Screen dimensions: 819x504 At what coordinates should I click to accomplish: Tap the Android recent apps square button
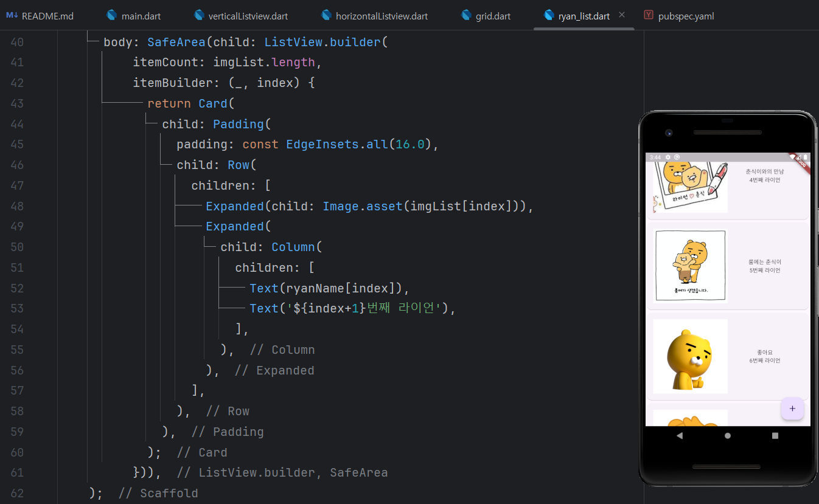(x=775, y=435)
